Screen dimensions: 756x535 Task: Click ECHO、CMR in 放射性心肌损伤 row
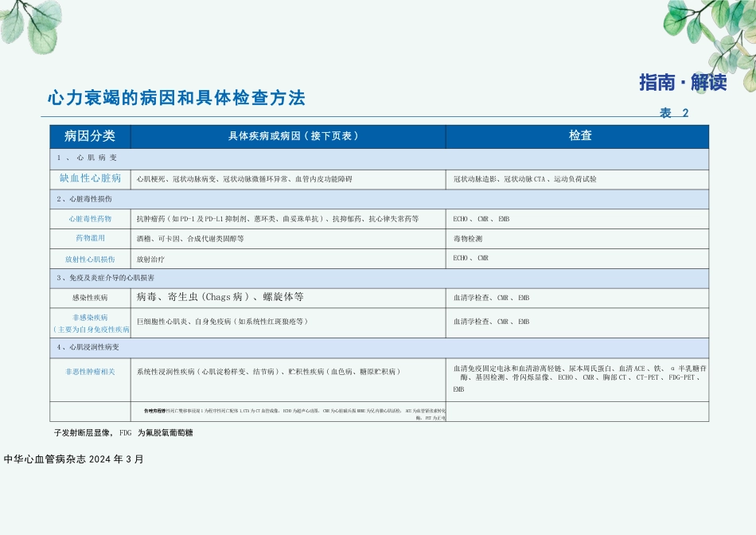tap(577, 259)
